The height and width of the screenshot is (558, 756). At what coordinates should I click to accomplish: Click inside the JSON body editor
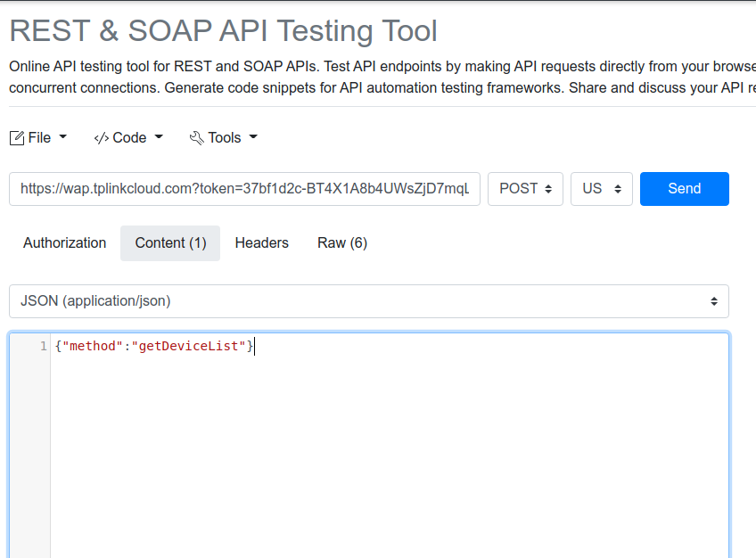[x=390, y=446]
